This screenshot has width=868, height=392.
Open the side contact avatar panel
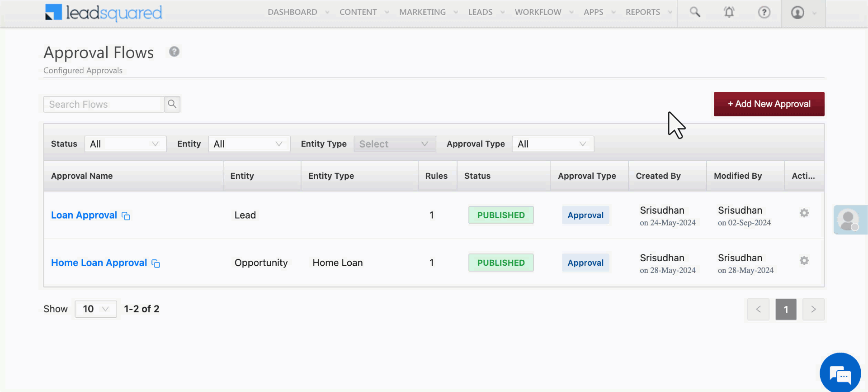pyautogui.click(x=850, y=220)
